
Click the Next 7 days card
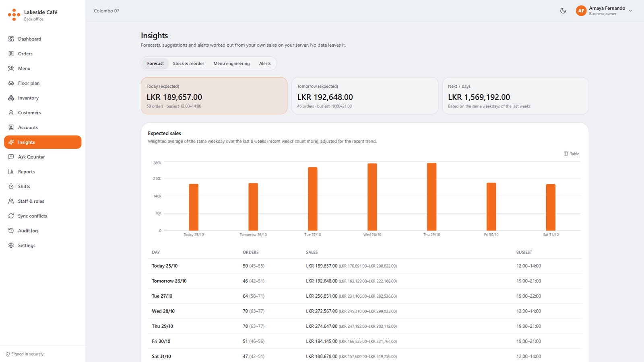[x=516, y=96]
